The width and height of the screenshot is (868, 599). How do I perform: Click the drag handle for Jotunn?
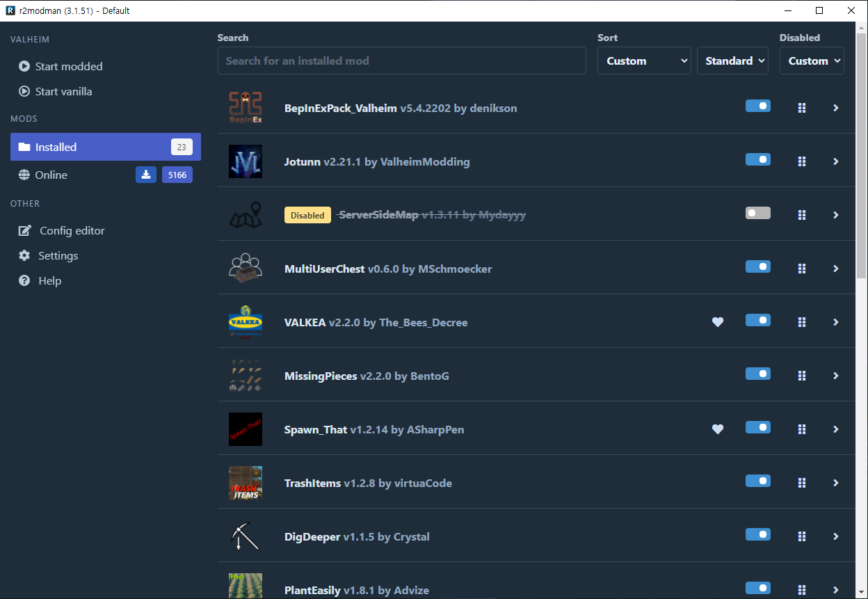point(802,161)
